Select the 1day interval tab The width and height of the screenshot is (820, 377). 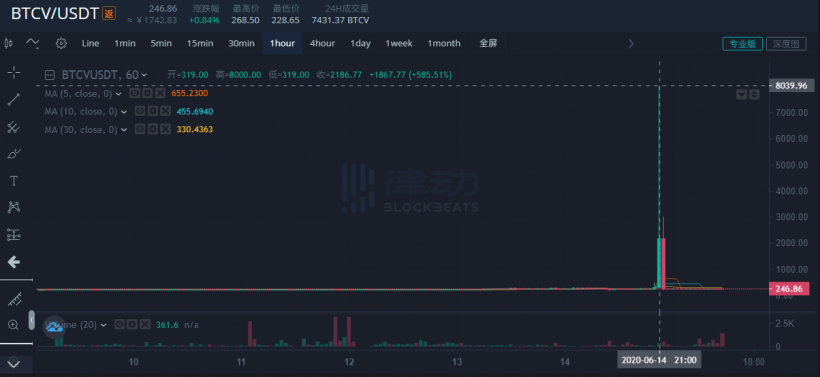point(360,43)
